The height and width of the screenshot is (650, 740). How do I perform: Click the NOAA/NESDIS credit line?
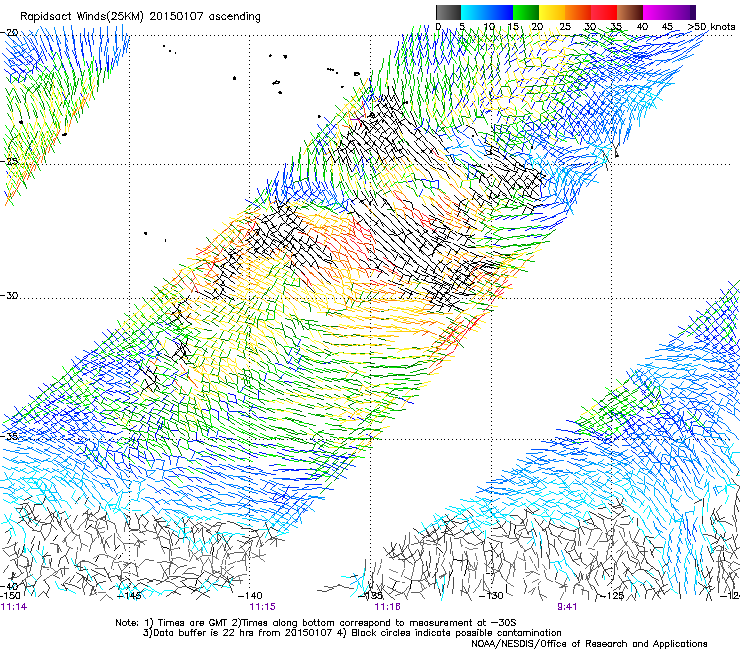tap(589, 644)
